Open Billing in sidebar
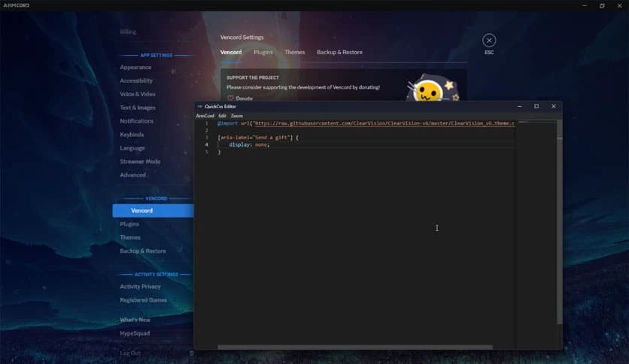The image size is (629, 364). (x=128, y=32)
